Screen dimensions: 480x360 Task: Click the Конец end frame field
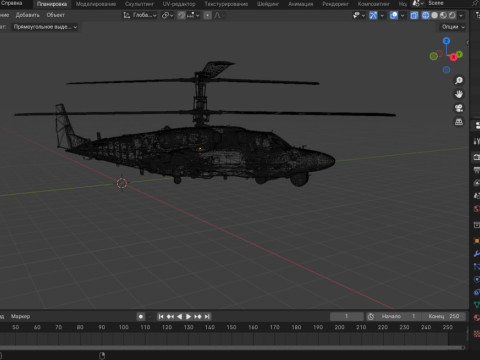(443, 316)
